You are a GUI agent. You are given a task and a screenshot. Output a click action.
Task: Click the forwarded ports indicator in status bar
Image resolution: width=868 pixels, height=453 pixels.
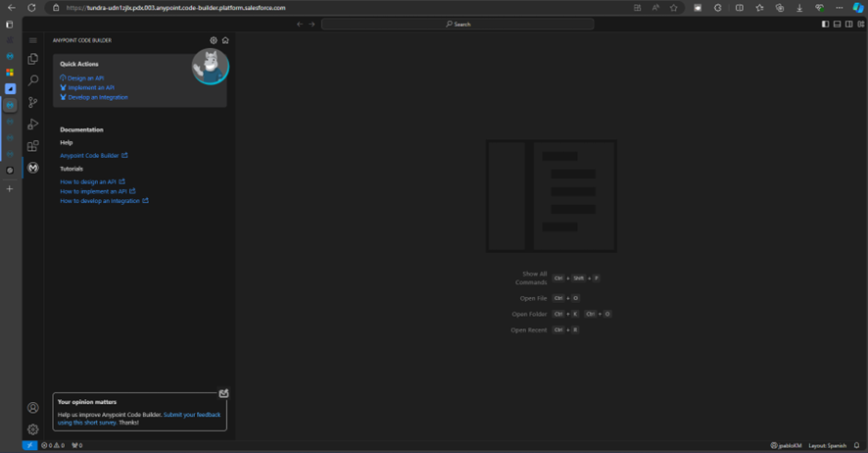[77, 445]
